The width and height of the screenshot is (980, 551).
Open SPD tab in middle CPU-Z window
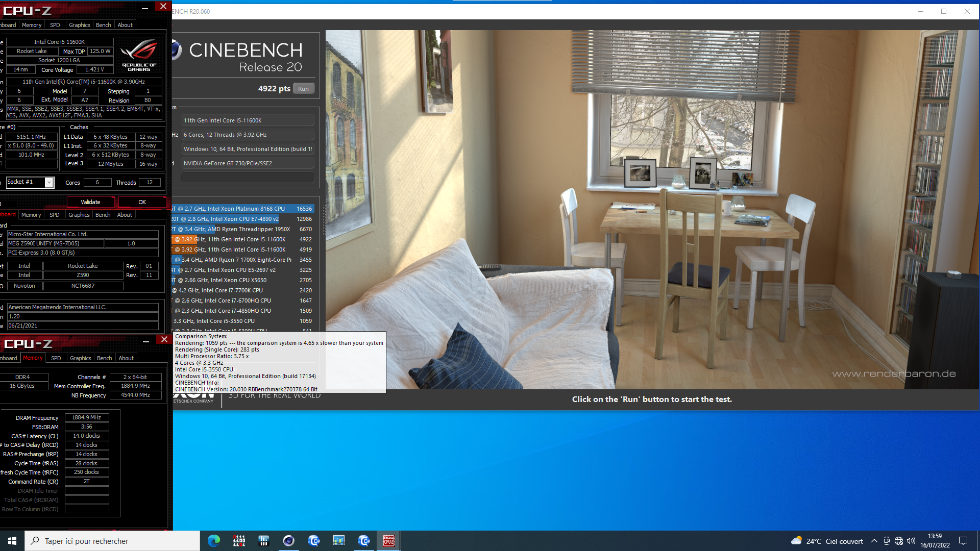tap(55, 215)
